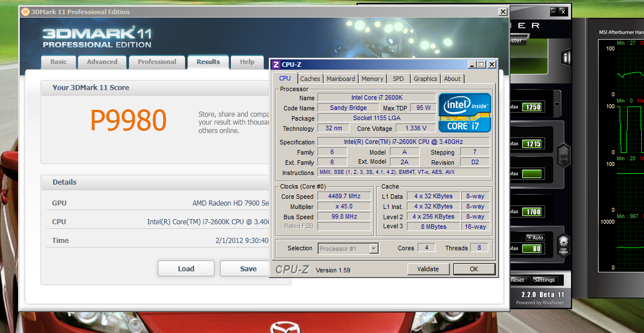Minimize the CPU-Z window

click(x=473, y=65)
